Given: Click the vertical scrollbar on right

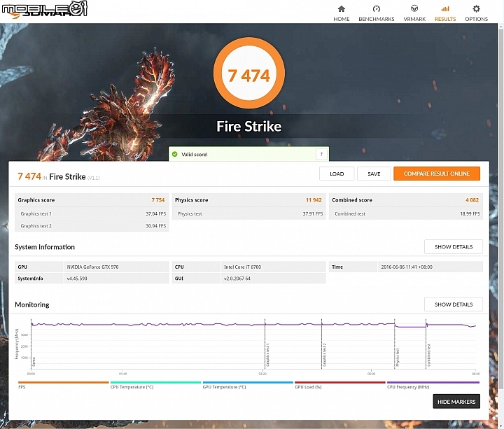Looking at the screenshot, I should (500, 209).
